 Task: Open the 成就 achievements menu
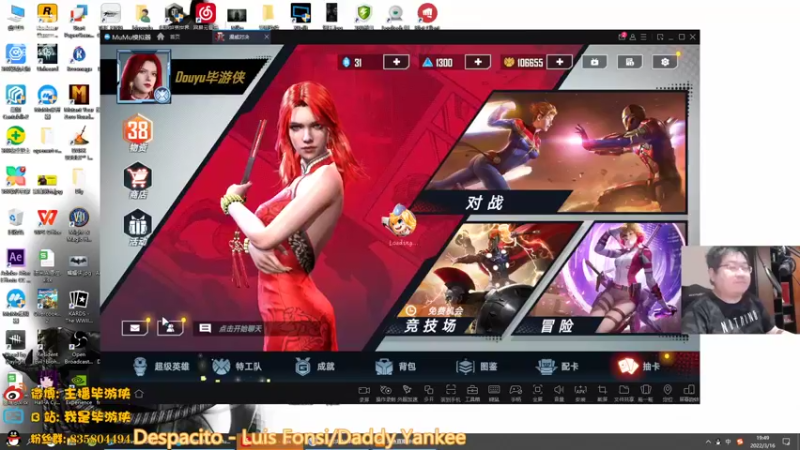coord(315,366)
